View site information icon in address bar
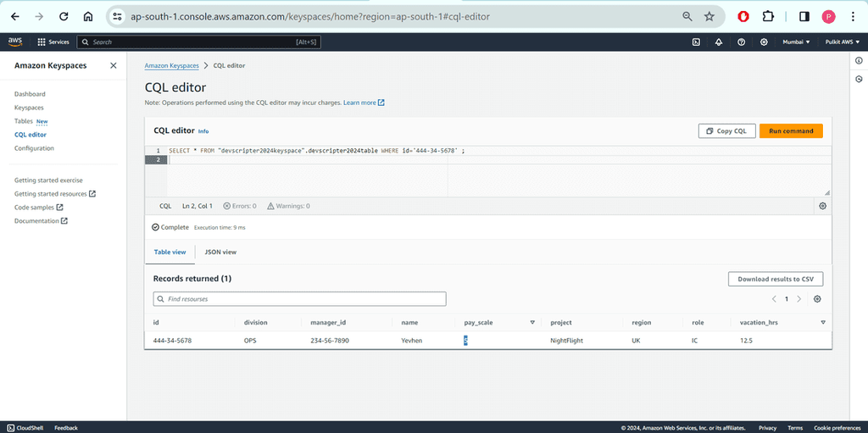Viewport: 868px width, 433px height. point(117,17)
